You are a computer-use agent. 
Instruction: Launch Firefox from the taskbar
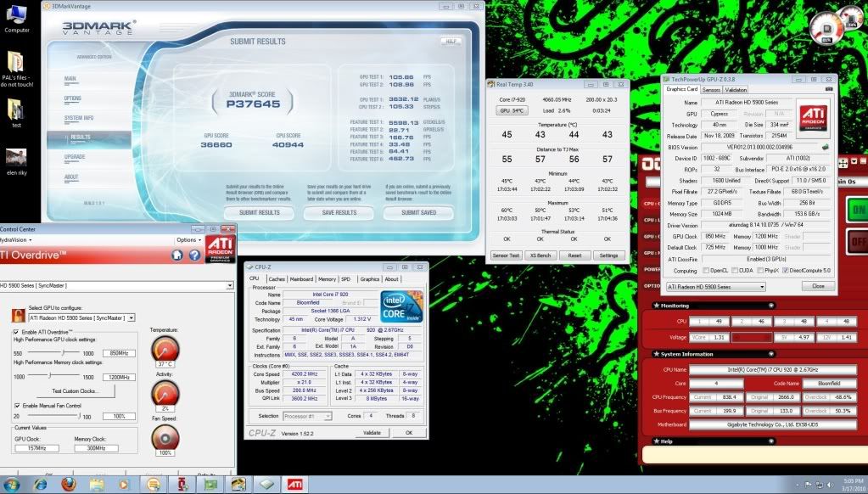click(x=69, y=485)
